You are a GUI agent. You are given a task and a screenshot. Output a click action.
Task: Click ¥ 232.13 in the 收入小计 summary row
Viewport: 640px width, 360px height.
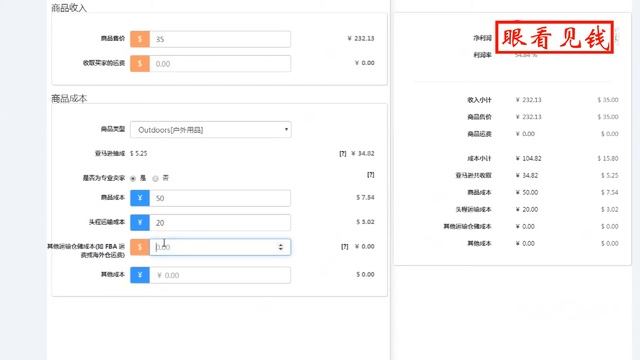pyautogui.click(x=529, y=100)
